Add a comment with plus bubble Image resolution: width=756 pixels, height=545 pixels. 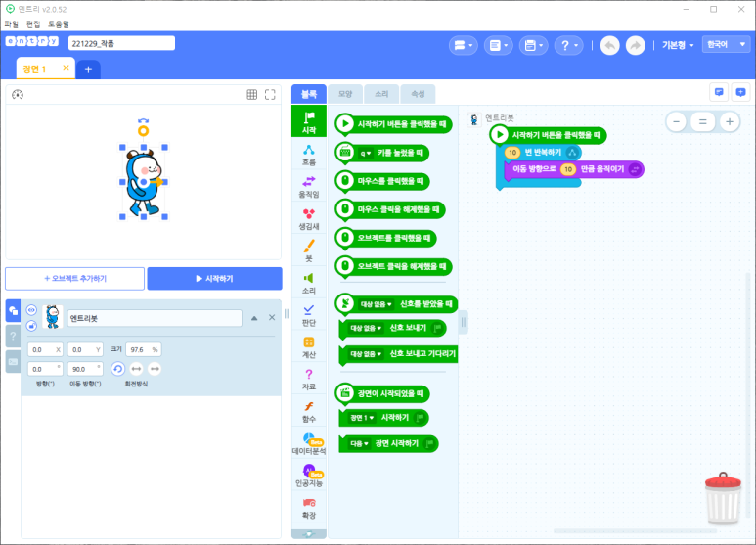coord(740,92)
